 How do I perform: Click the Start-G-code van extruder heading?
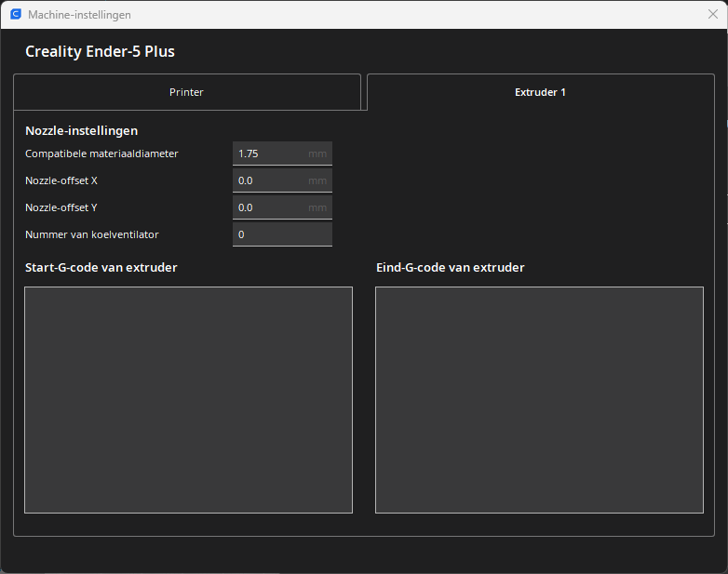(x=101, y=267)
